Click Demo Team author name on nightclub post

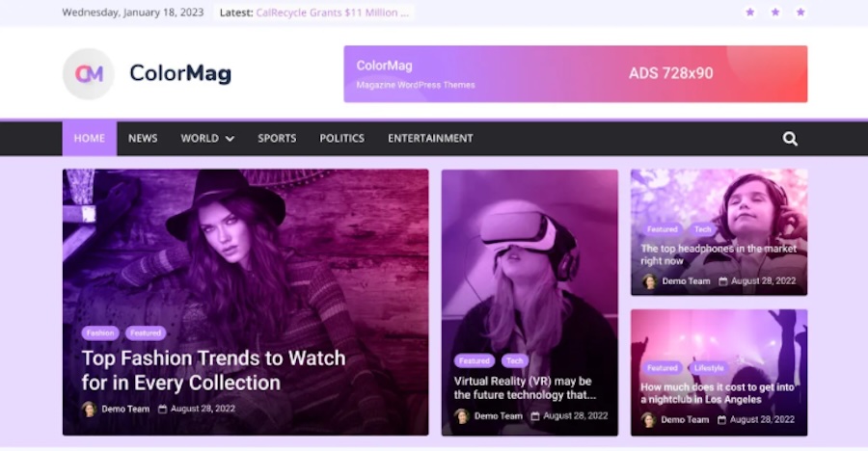click(x=685, y=419)
